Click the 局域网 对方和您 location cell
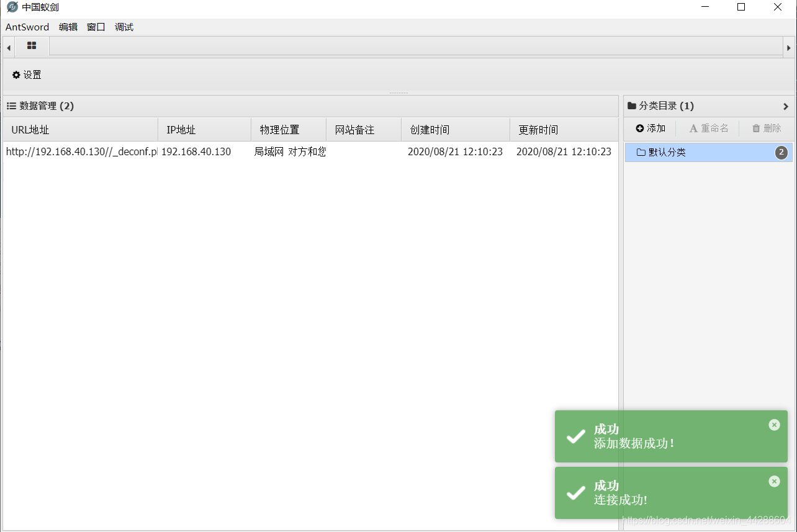This screenshot has height=532, width=797. pyautogui.click(x=290, y=151)
